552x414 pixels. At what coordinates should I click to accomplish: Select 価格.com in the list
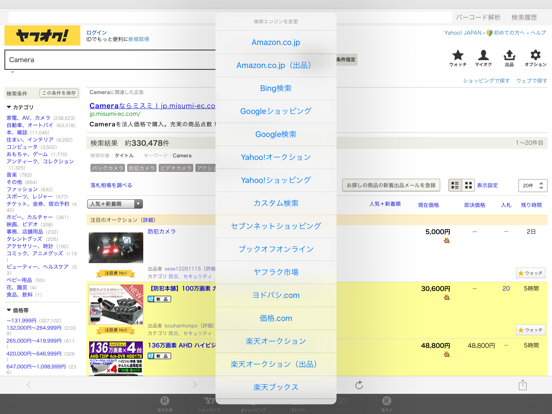[x=276, y=318]
